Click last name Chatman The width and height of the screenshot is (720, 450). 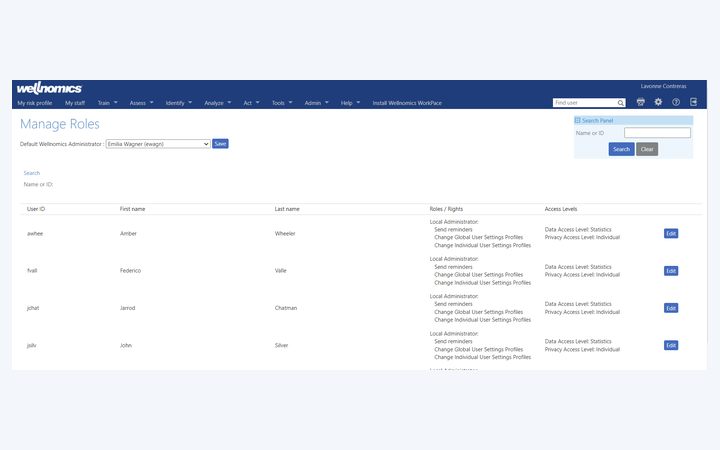[286, 308]
